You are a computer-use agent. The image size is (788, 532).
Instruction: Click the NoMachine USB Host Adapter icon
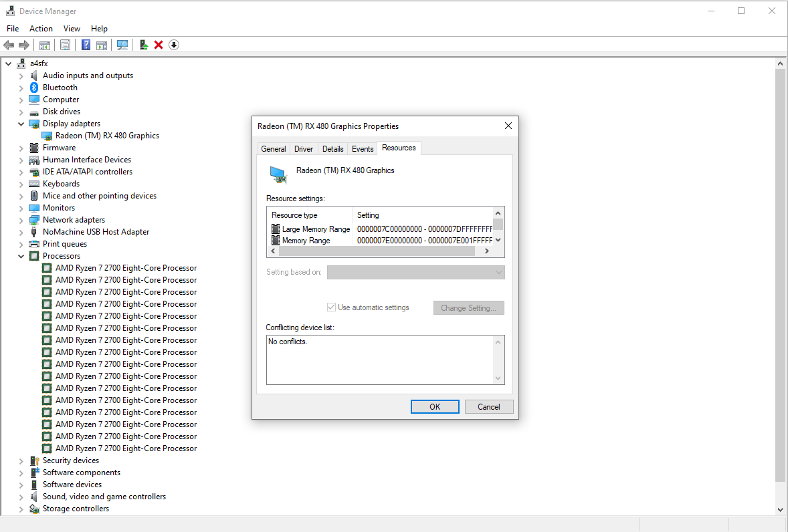pos(34,232)
